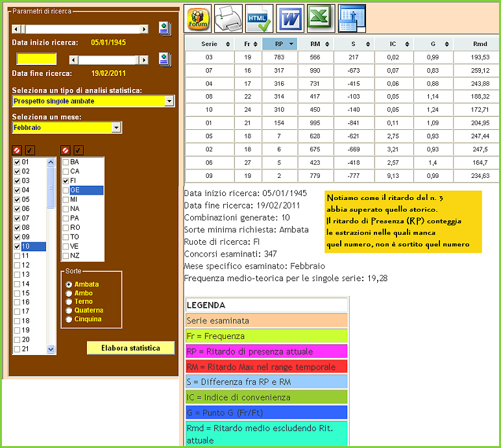Uncheck number 03 checkbox
The width and height of the screenshot is (501, 448).
coord(18,180)
